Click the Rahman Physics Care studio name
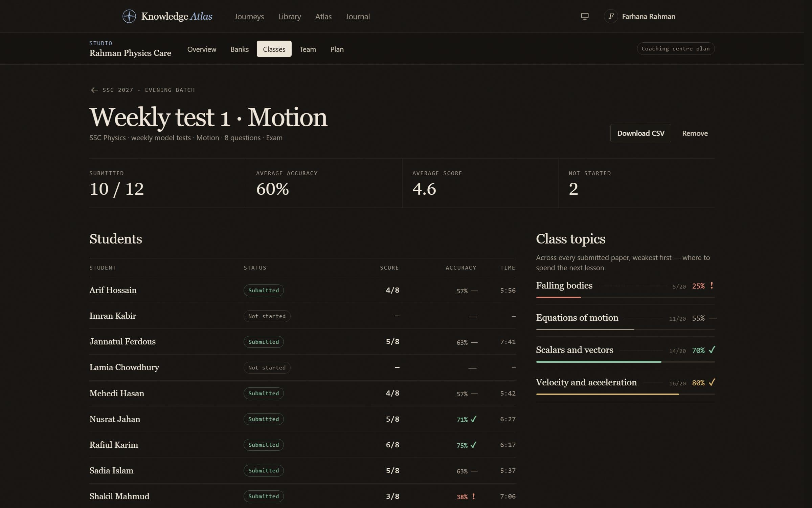Image resolution: width=812 pixels, height=508 pixels. 130,53
